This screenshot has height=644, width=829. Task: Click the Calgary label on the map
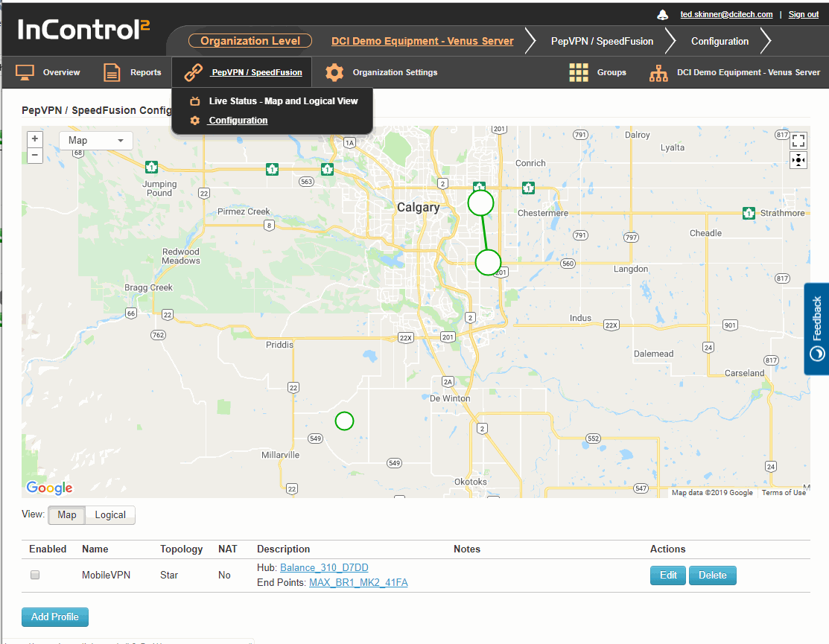coord(418,207)
